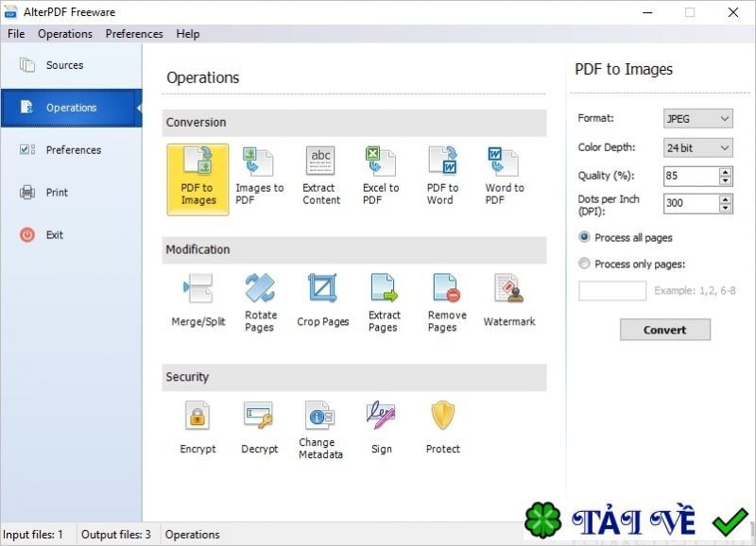Image resolution: width=756 pixels, height=546 pixels.
Task: Click the AlterPDF title bar app icon
Action: click(10, 12)
